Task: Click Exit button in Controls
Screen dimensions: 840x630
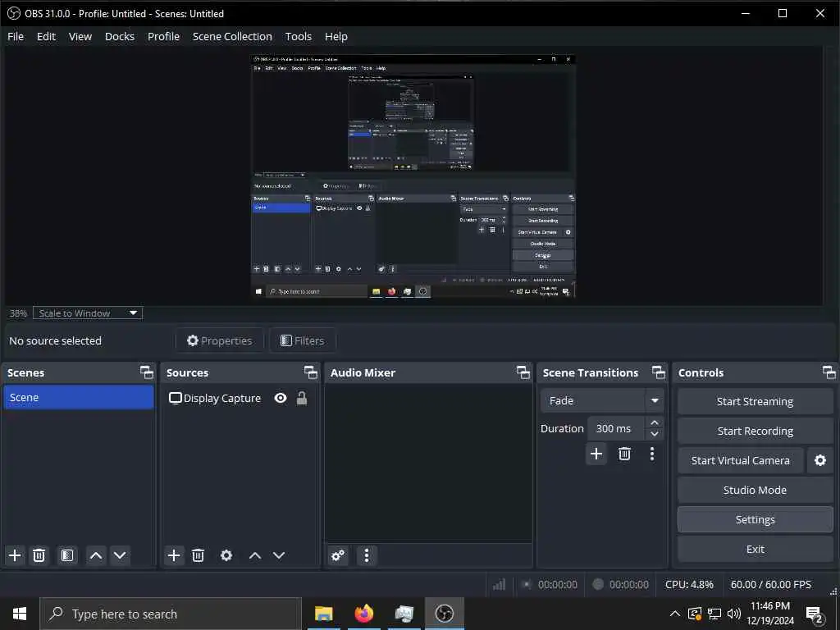Action: (755, 549)
